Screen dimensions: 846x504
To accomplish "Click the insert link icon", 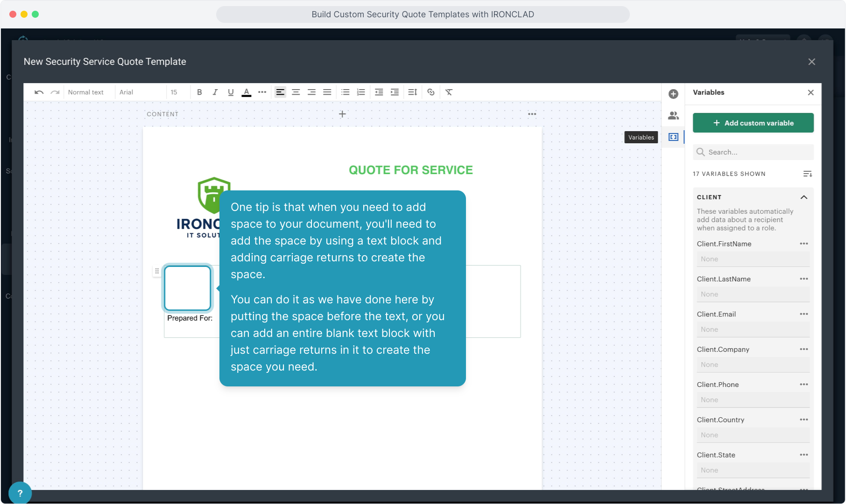I will tap(431, 92).
